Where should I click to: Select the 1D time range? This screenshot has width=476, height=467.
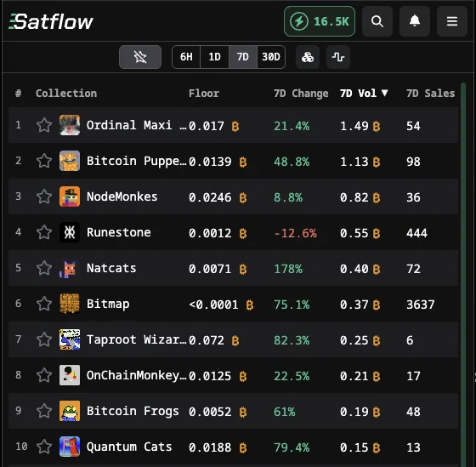click(214, 57)
